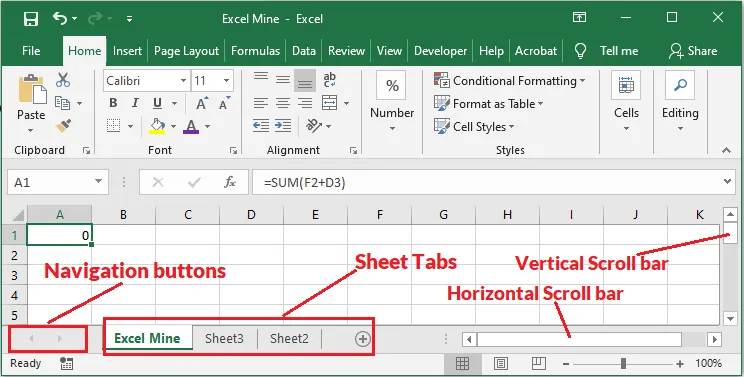
Task: Activate Format Painter brush
Action: tap(63, 126)
